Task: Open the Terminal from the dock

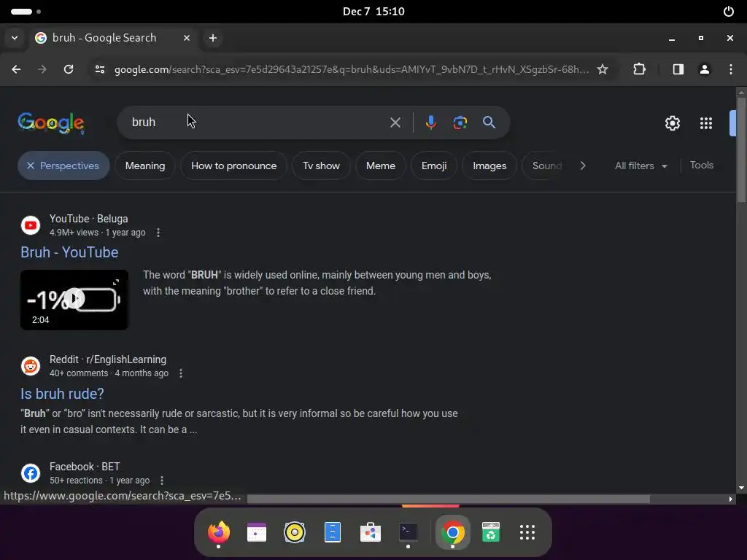Action: click(x=409, y=532)
